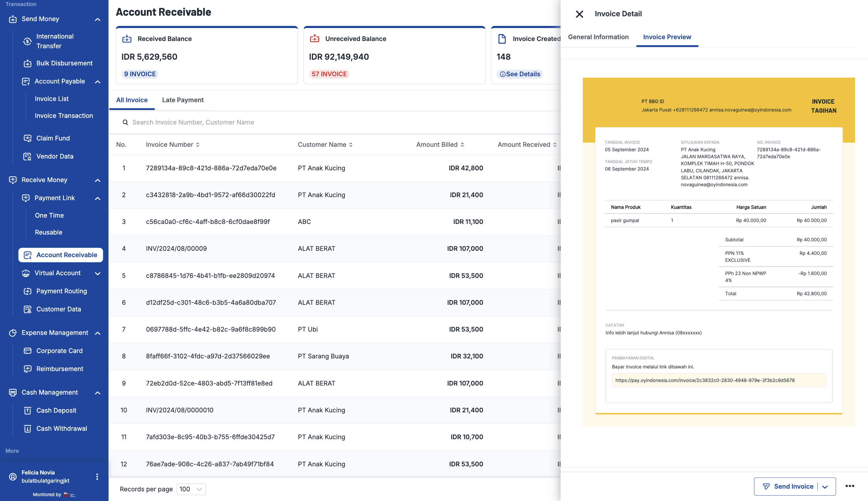Open the three-dot menu beside Felicia Novia

[x=97, y=477]
